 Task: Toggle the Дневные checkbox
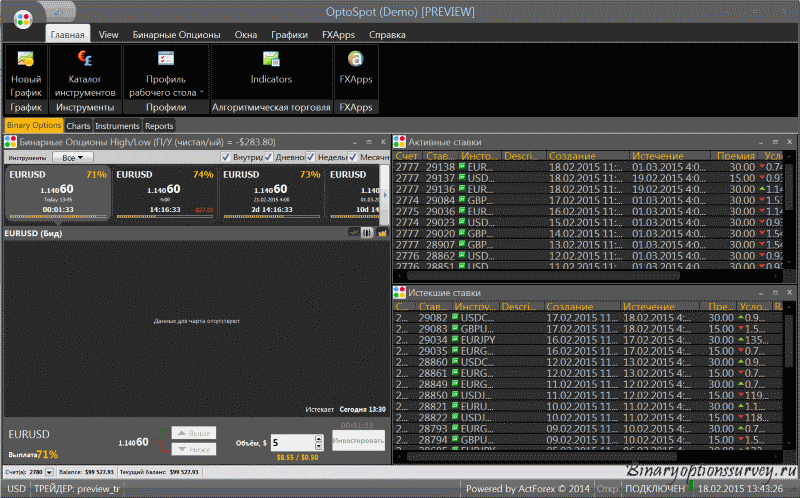268,157
